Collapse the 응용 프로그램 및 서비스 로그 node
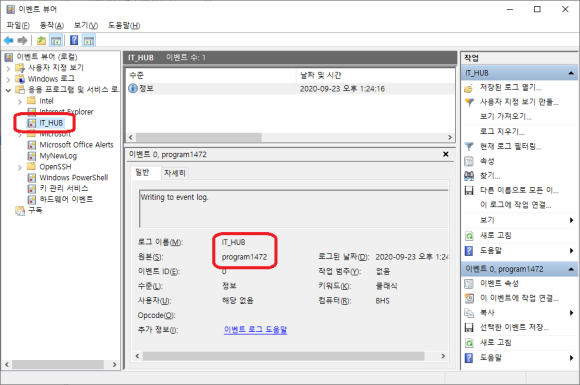Screen dimensions: 580x385 tap(8, 90)
